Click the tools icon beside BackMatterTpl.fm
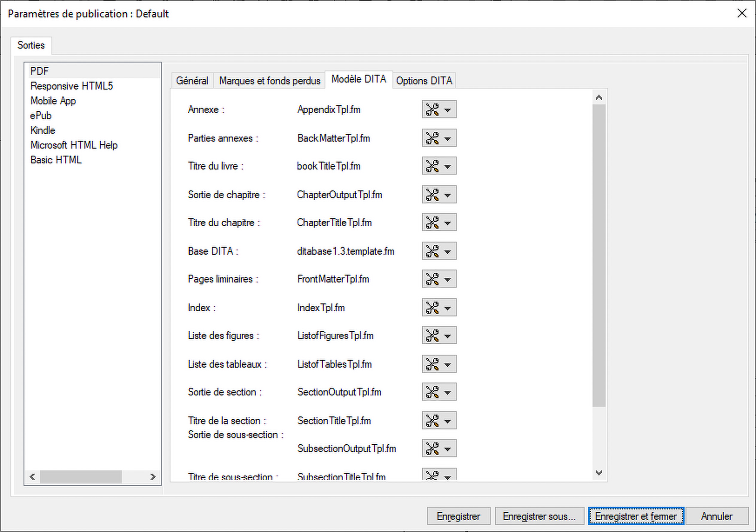 click(x=432, y=138)
